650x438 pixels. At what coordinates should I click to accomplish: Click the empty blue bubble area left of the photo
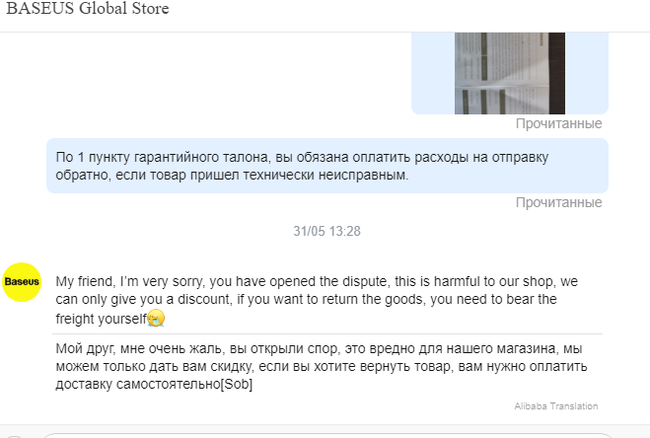tap(433, 73)
